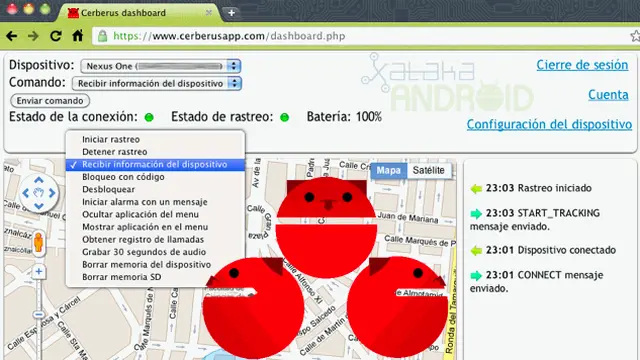The width and height of the screenshot is (640, 360).
Task: Click the connection status green indicator
Action: coord(149,118)
